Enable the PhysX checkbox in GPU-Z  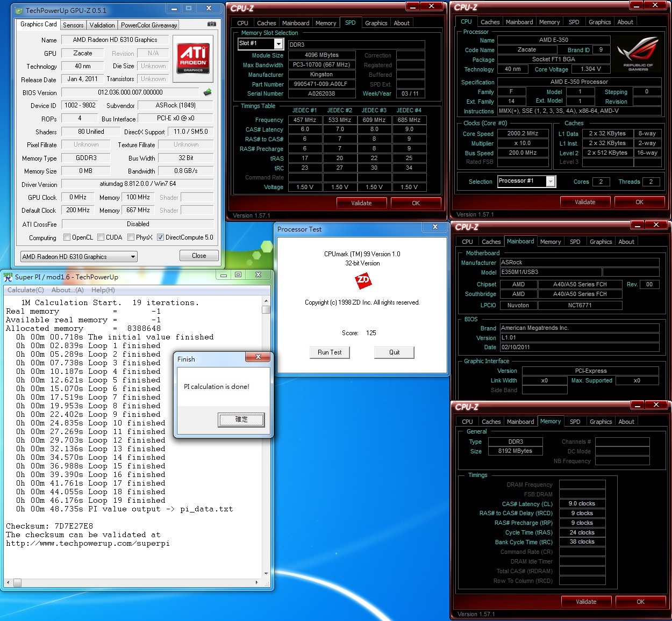131,237
